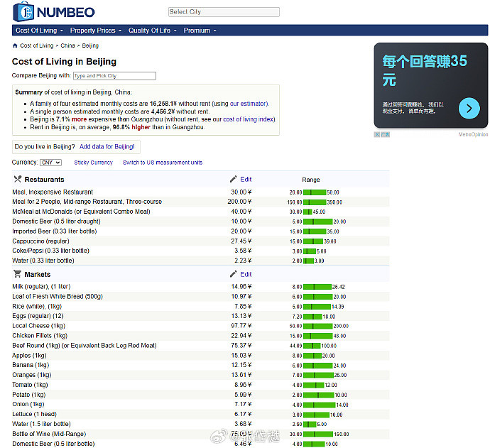Image resolution: width=490 pixels, height=448 pixels.
Task: Click the Select City search field
Action: point(224,12)
